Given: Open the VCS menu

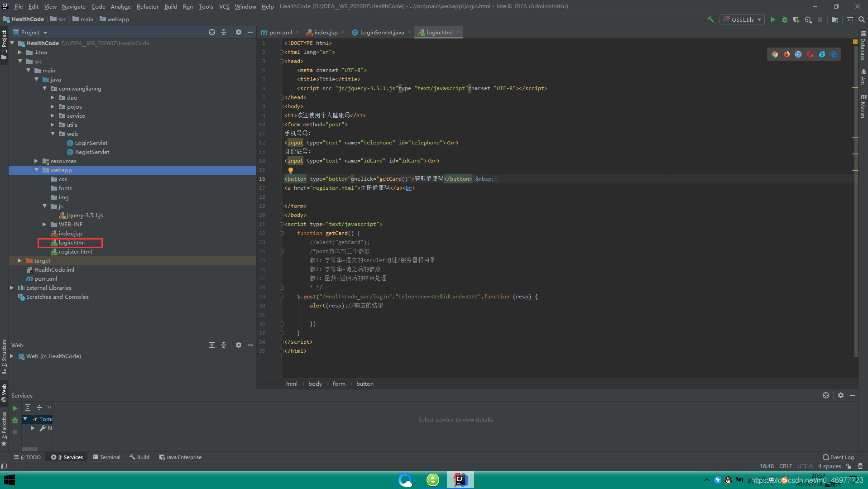Looking at the screenshot, I should 224,6.
